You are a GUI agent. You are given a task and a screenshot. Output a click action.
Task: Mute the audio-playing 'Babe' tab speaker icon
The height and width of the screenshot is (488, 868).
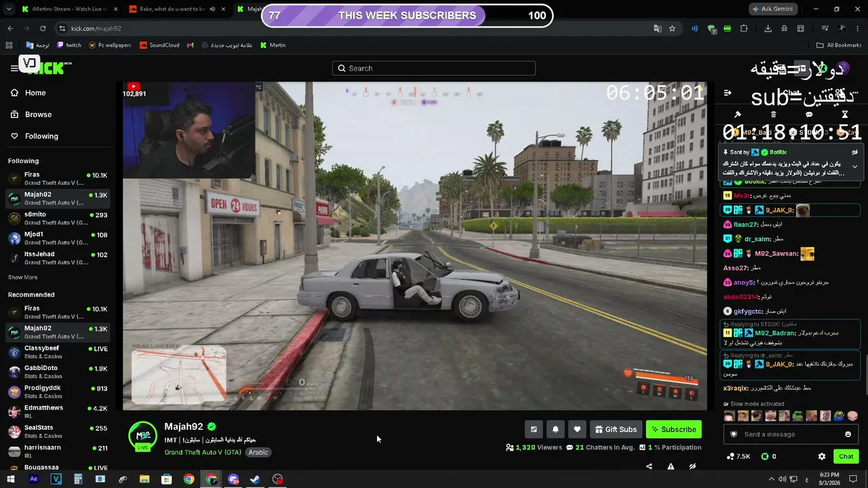(212, 9)
